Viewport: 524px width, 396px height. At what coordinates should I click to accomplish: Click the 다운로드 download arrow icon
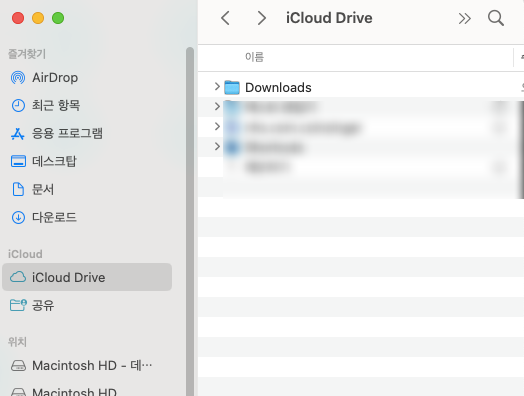click(x=18, y=217)
